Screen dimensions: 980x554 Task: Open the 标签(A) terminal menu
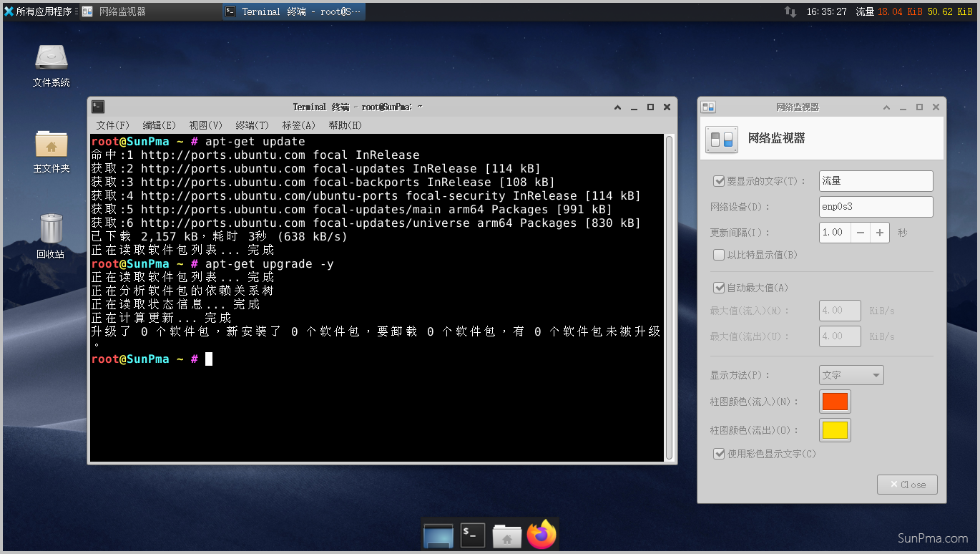298,125
